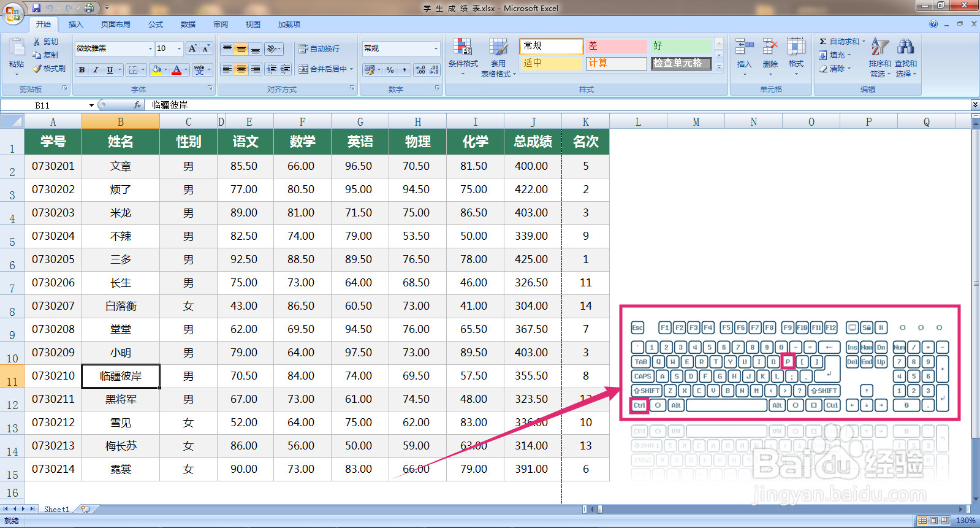
Task: Apply the 好 (Good) cell style
Action: click(x=681, y=46)
